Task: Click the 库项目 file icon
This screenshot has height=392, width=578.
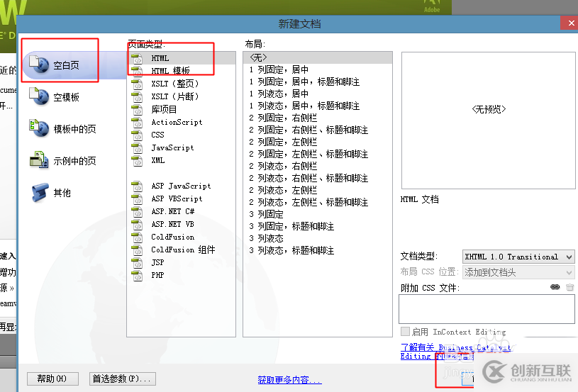Action: click(137, 109)
